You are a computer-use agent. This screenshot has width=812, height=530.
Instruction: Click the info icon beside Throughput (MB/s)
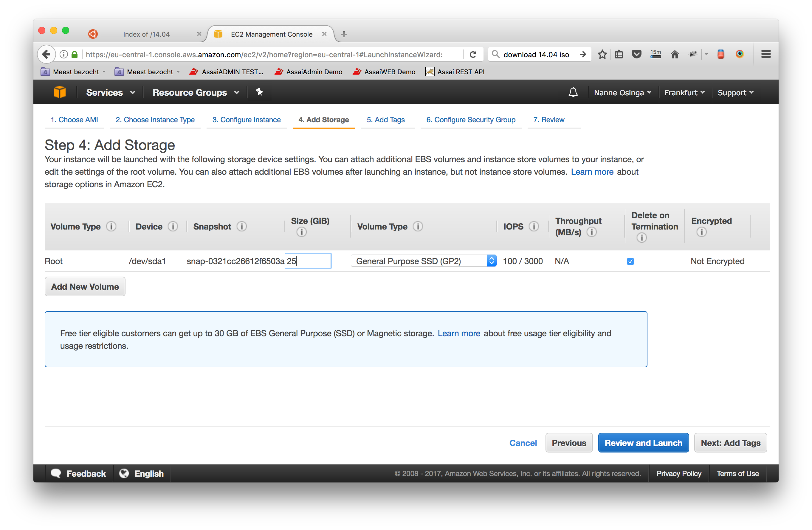592,232
